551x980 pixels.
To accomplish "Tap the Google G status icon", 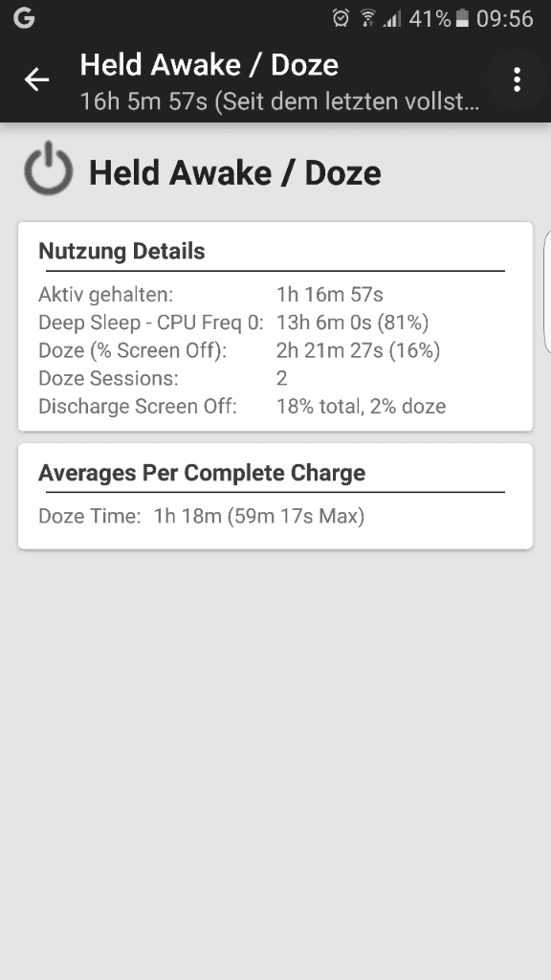I will tap(24, 18).
